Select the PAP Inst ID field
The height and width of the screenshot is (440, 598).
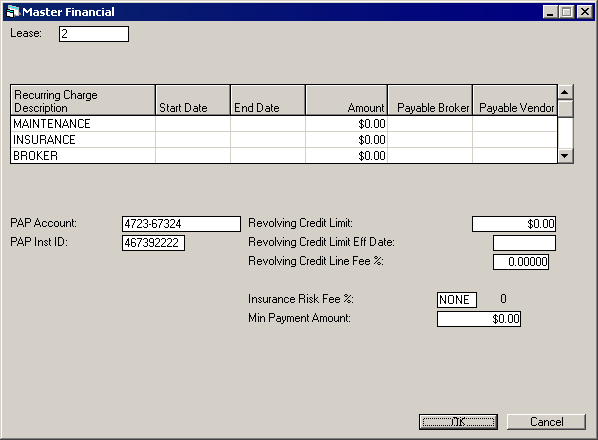tap(153, 243)
